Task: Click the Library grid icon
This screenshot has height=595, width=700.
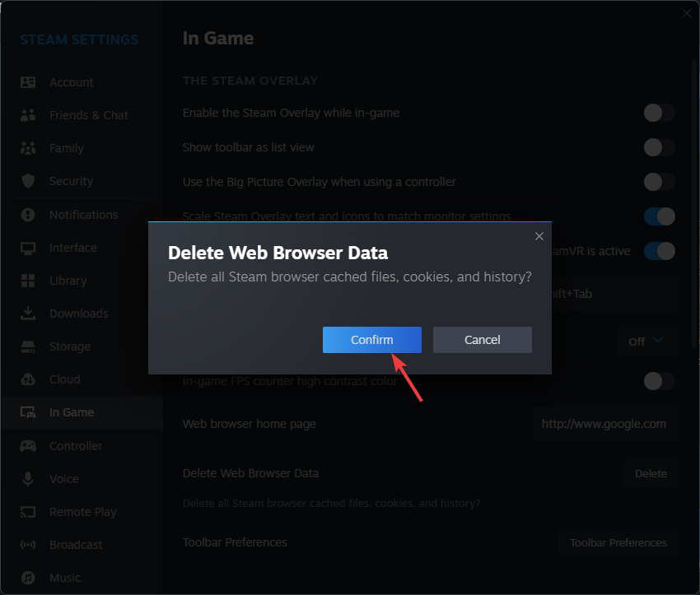Action: 28,281
